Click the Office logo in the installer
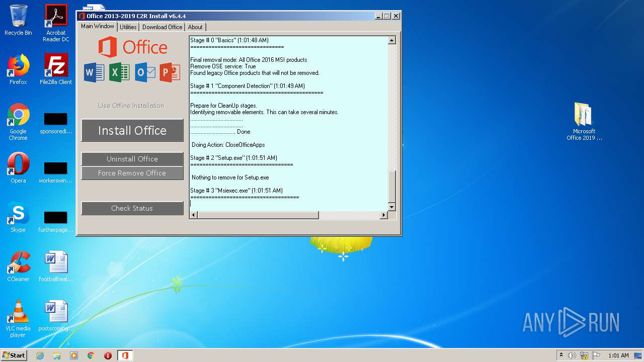 click(x=133, y=47)
